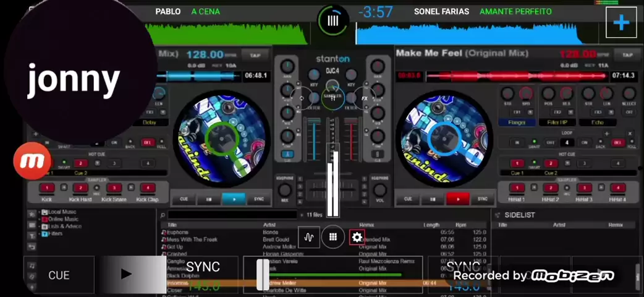Open the settings gear icon

(357, 237)
